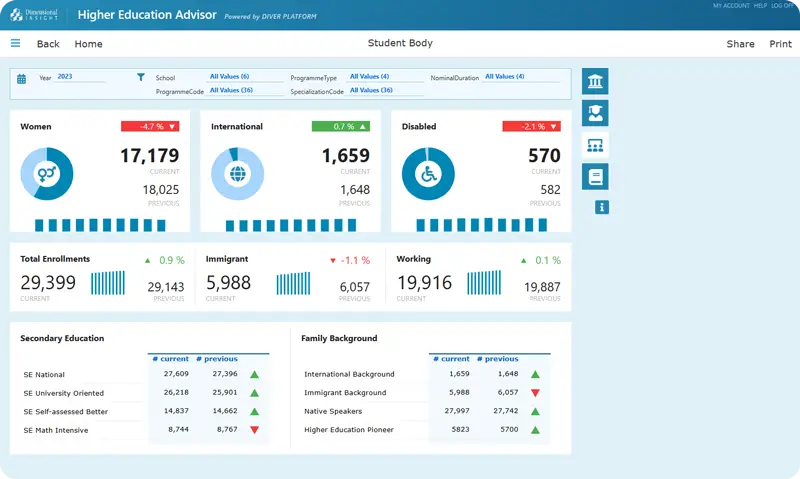The image size is (800, 479).
Task: Open the My Account link
Action: pyautogui.click(x=728, y=6)
